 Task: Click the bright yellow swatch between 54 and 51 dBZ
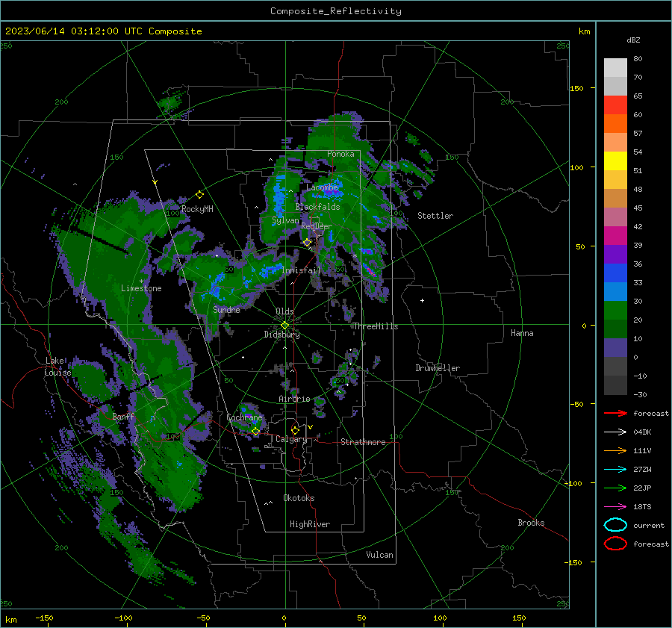click(x=615, y=161)
